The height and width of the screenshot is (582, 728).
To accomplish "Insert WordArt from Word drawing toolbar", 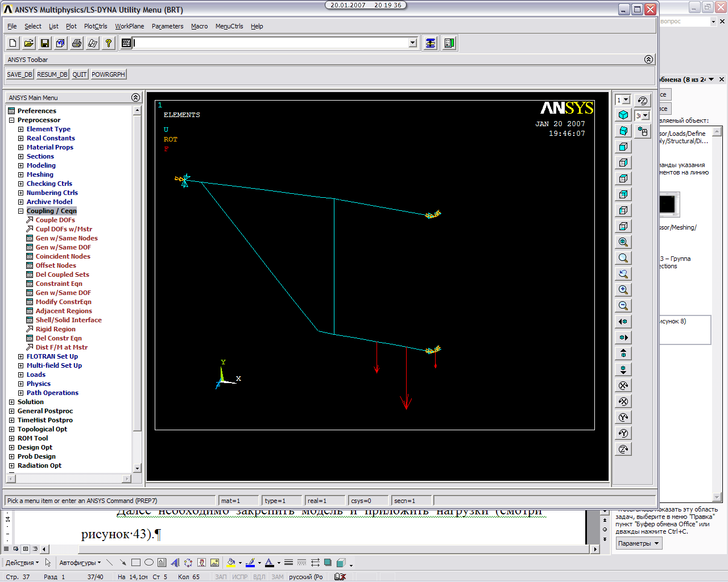I will tap(175, 563).
